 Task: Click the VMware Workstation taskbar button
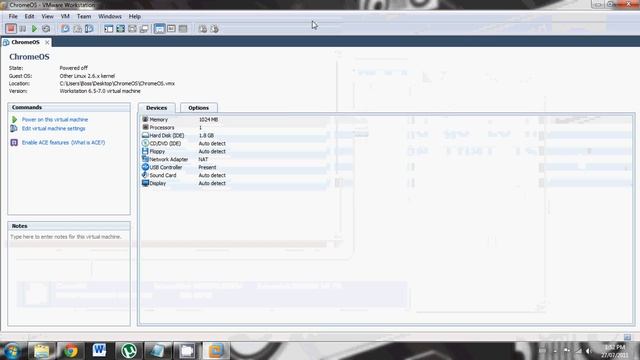click(x=216, y=351)
